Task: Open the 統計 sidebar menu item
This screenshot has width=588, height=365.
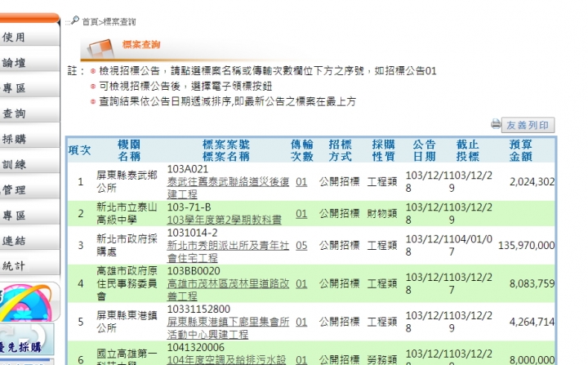Action: click(x=14, y=266)
